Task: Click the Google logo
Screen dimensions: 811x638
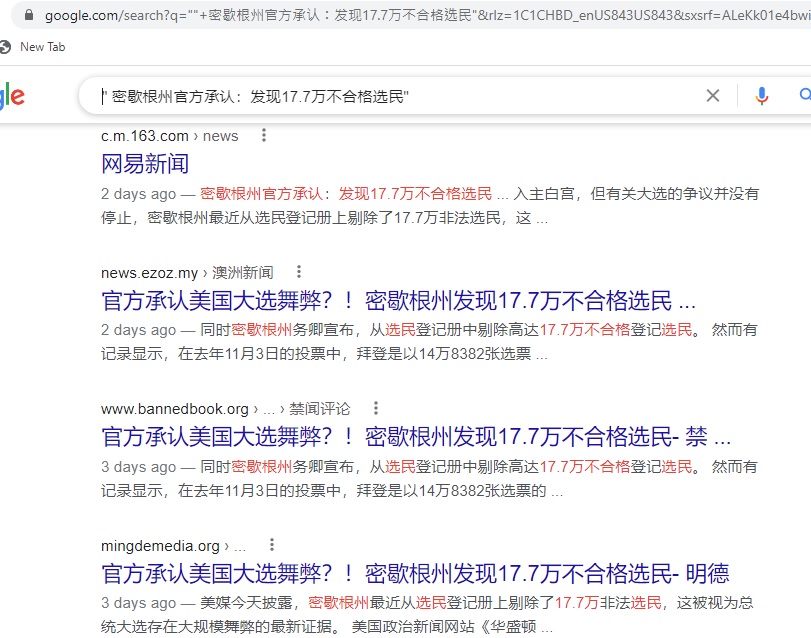Action: pyautogui.click(x=12, y=96)
